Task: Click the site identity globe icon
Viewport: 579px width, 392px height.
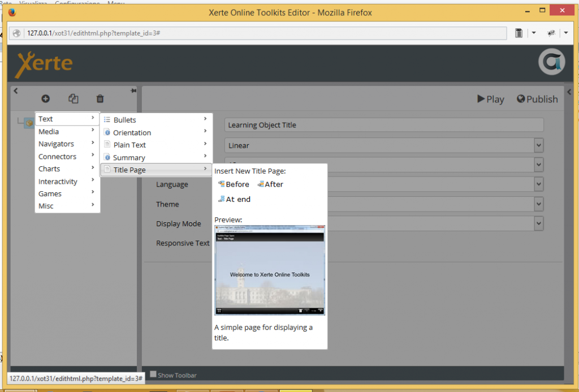Action: coord(16,33)
